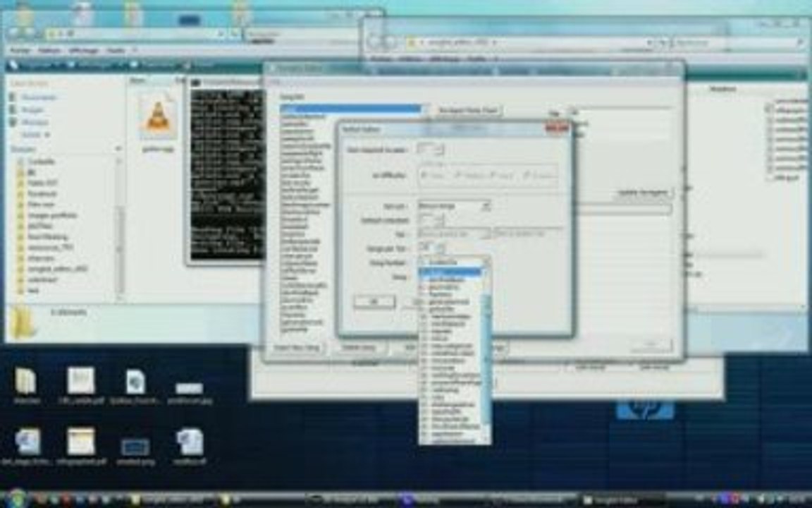Select songlist_editor_v002 folder in the Explorer tree
This screenshot has height=508, width=812.
click(x=56, y=269)
